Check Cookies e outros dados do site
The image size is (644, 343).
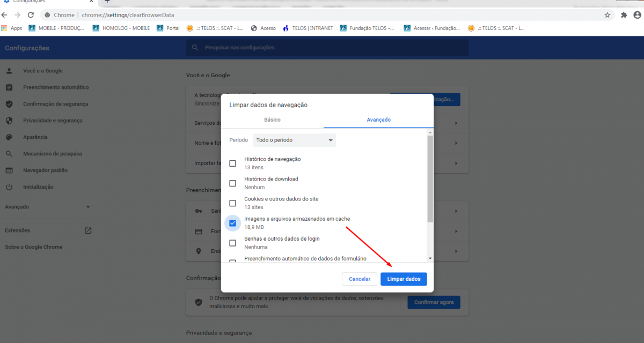click(232, 203)
